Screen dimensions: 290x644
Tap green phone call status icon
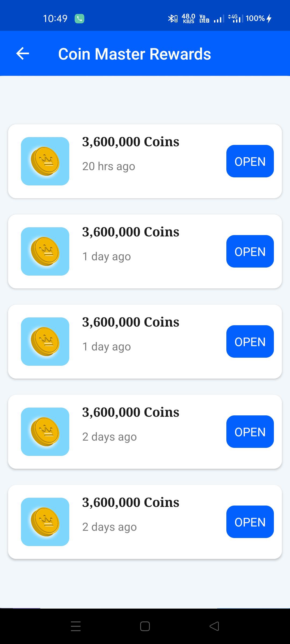coord(79,19)
